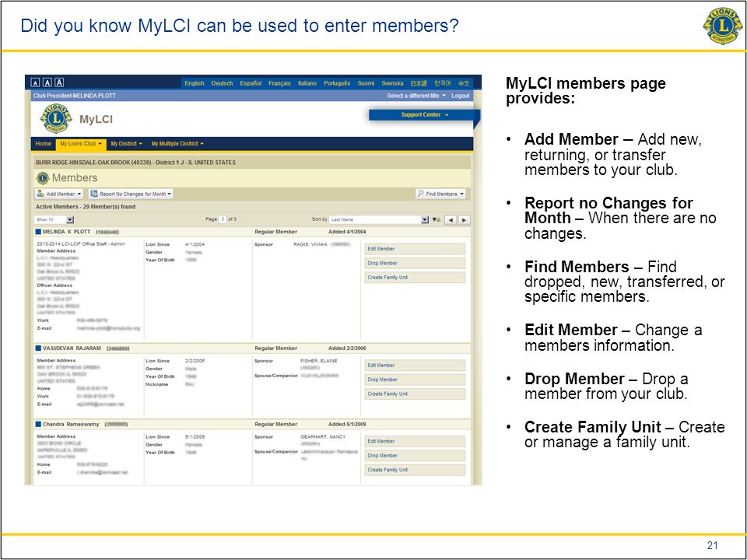Open the My District menu
Image resolution: width=747 pixels, height=560 pixels.
[126, 143]
